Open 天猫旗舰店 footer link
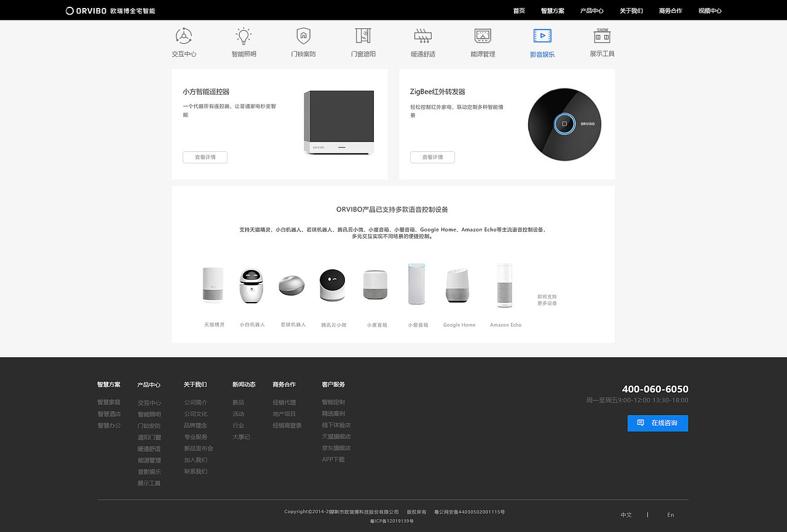787x532 pixels. click(x=336, y=437)
